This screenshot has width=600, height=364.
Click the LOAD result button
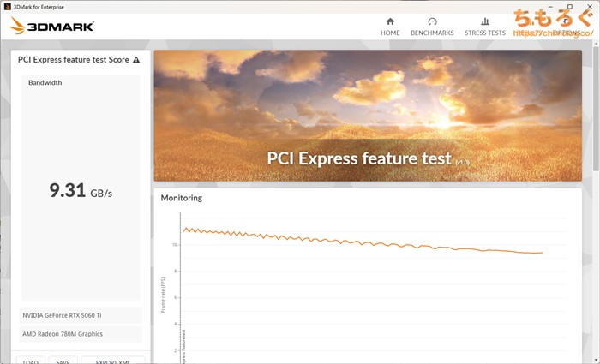click(31, 361)
